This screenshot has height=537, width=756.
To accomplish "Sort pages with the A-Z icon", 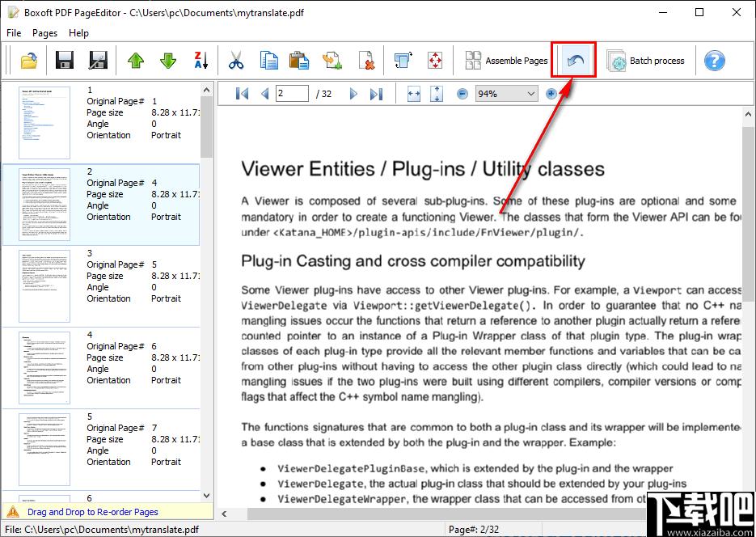I will (x=201, y=61).
